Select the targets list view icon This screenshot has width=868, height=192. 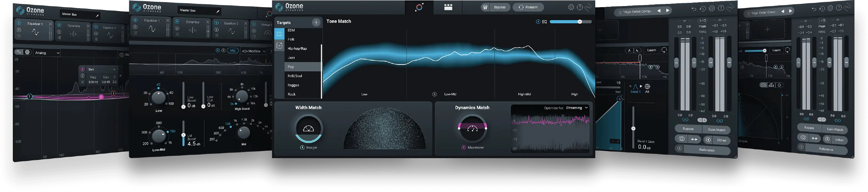point(279,34)
